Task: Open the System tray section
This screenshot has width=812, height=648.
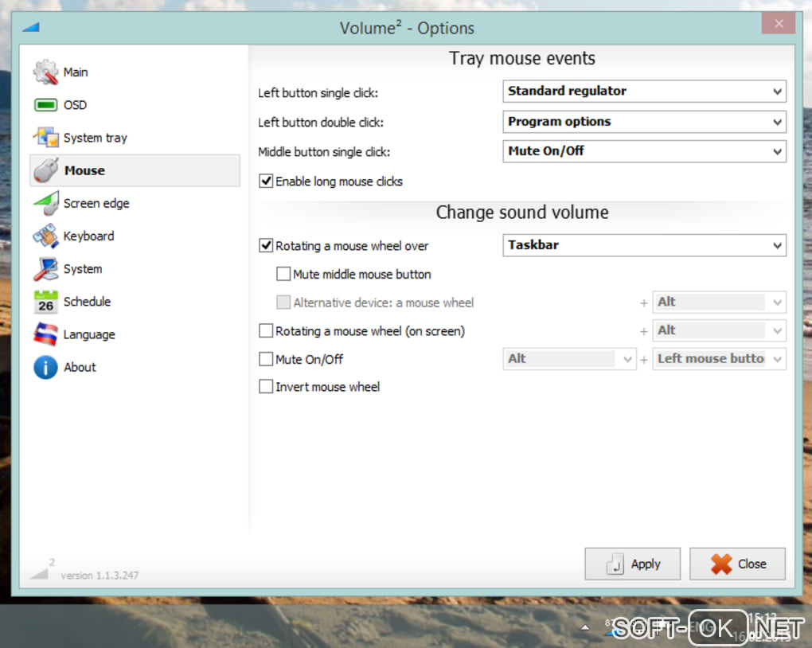Action: (134, 138)
